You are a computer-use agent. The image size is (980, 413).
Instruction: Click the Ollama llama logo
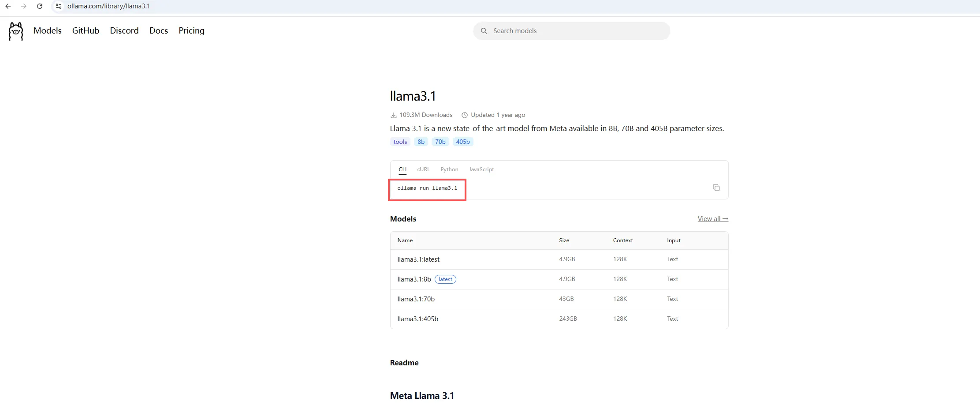click(x=16, y=31)
